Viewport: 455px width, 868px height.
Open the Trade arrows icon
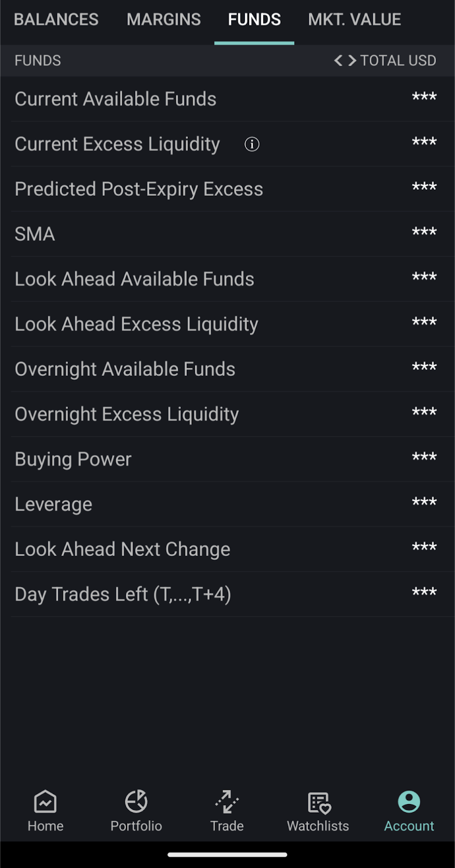click(x=227, y=802)
